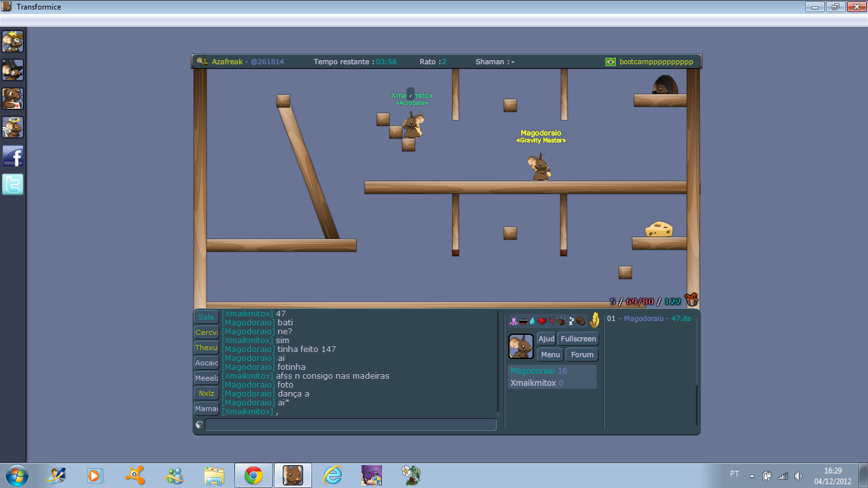Switch to the Mamai chat tab

(207, 409)
